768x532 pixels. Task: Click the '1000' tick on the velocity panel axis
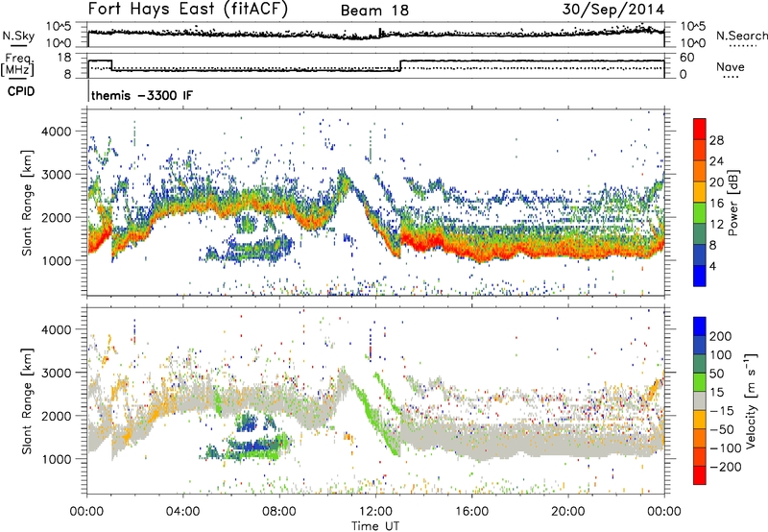coord(56,459)
